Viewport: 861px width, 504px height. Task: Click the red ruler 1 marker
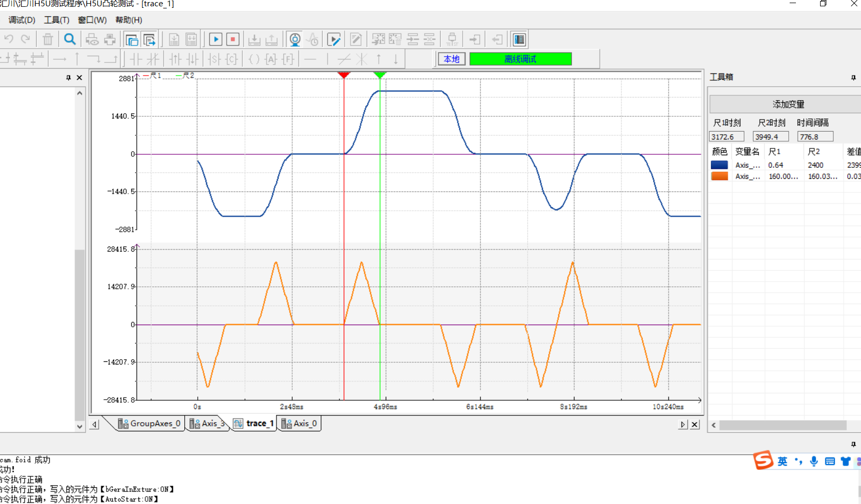pos(344,75)
